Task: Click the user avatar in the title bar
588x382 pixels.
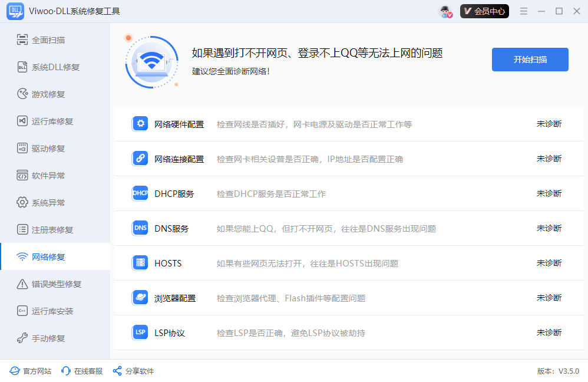Action: 445,11
